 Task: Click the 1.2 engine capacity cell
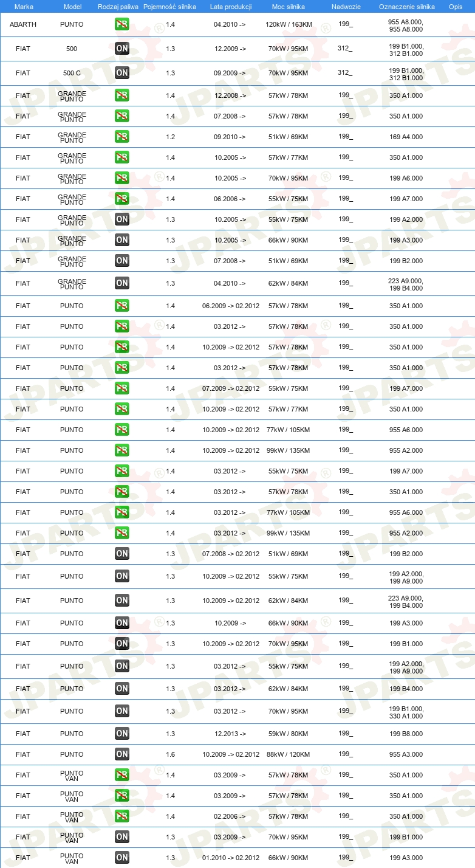pos(170,137)
